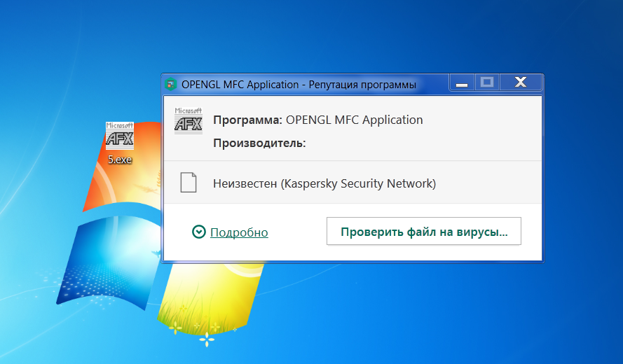Click the word Неизвестен in the reputation row
This screenshot has height=364, width=623.
tap(245, 184)
